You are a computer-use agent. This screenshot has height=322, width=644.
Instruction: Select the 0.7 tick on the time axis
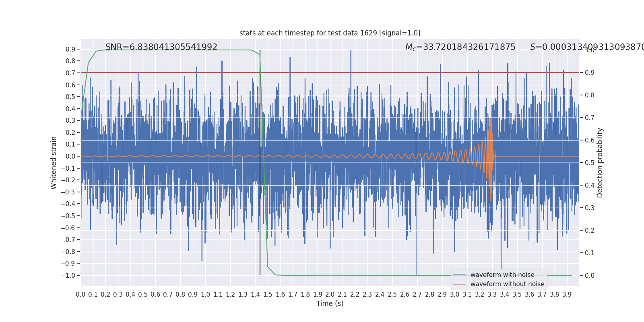[x=168, y=295]
